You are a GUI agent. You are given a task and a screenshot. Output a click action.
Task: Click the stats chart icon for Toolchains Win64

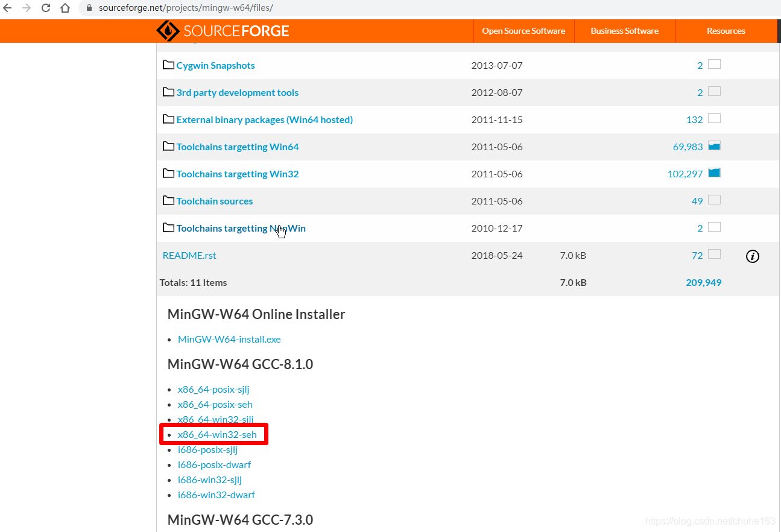pyautogui.click(x=714, y=145)
